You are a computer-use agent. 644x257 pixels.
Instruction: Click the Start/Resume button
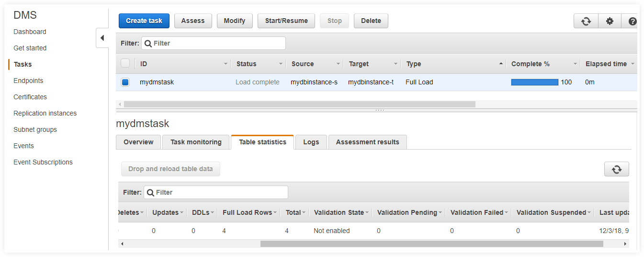coord(286,21)
